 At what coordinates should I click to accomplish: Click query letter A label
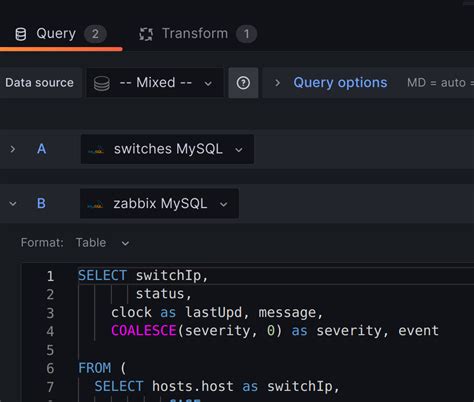pyautogui.click(x=41, y=149)
